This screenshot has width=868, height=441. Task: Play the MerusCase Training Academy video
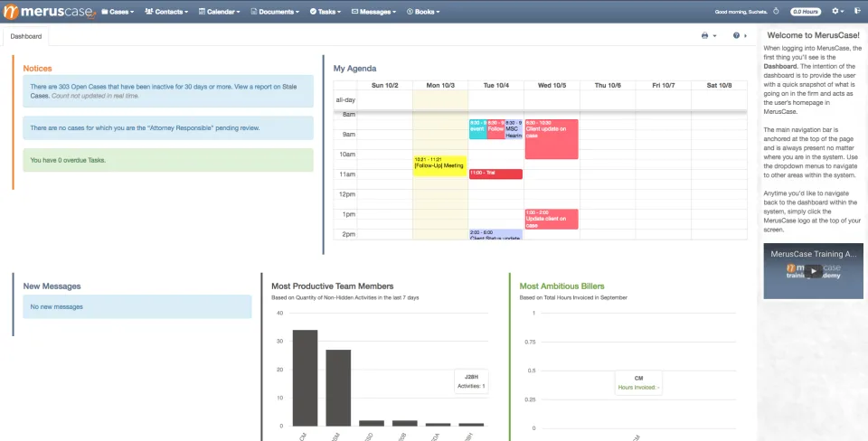tap(813, 271)
